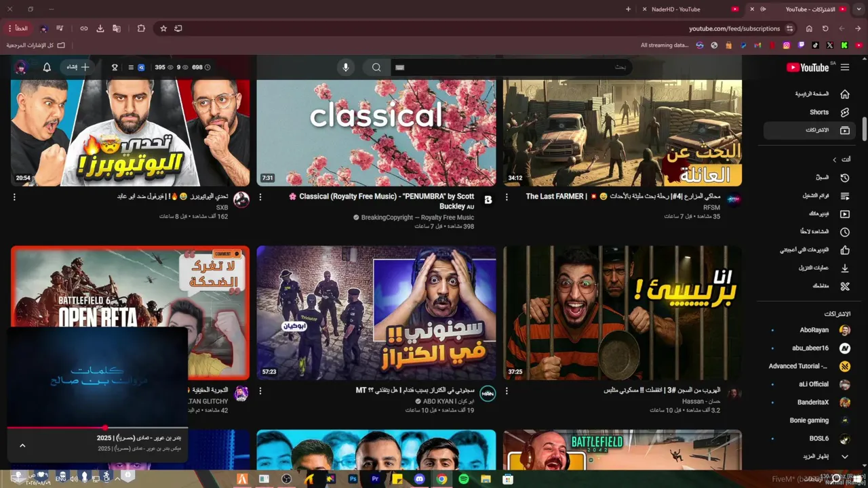The height and width of the screenshot is (488, 868).
Task: Open the account avatar menu on YouTube
Action: coord(20,67)
